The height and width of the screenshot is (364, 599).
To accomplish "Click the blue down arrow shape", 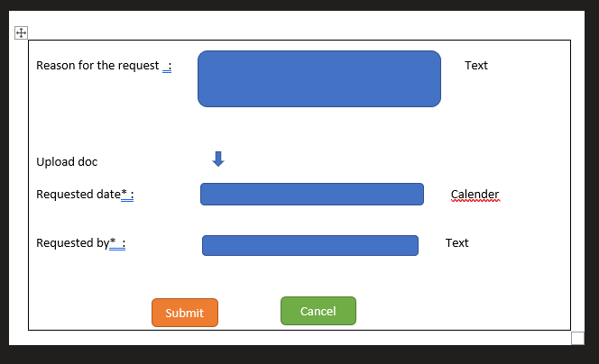I will (x=217, y=159).
